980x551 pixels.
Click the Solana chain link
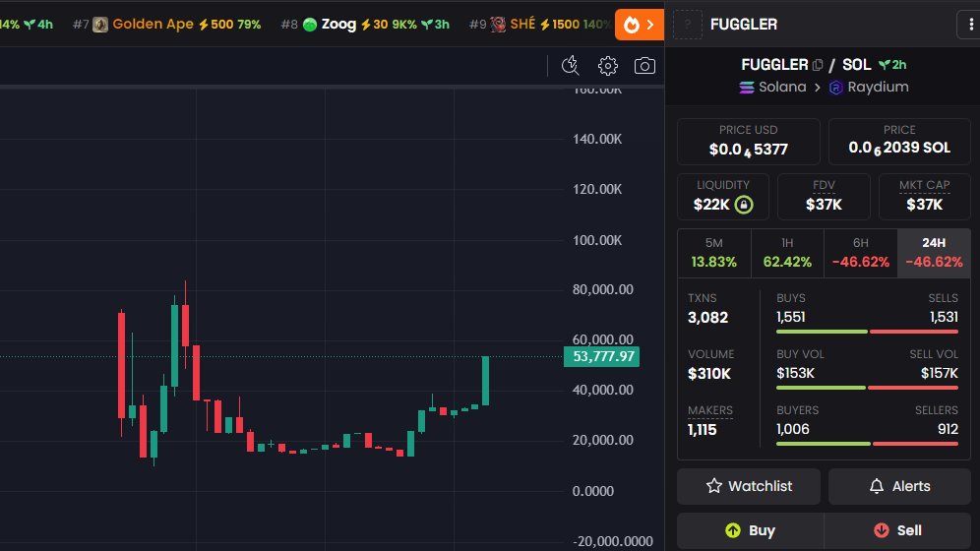tap(772, 88)
